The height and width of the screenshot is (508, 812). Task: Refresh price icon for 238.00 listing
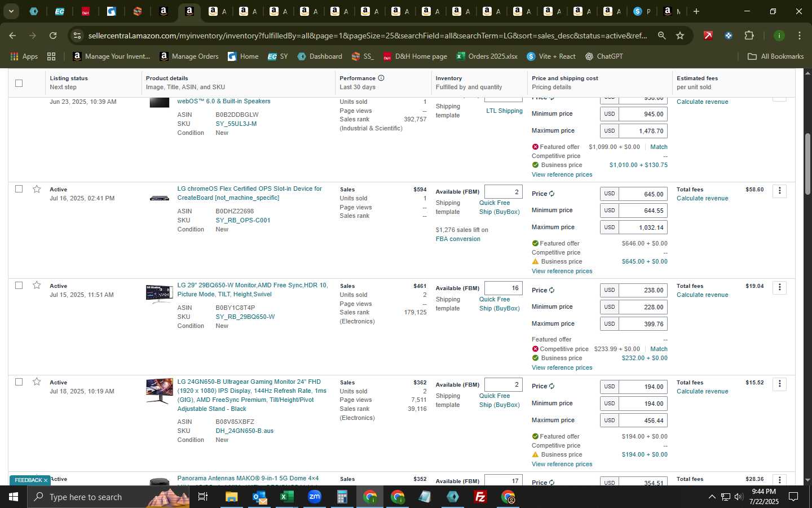551,290
